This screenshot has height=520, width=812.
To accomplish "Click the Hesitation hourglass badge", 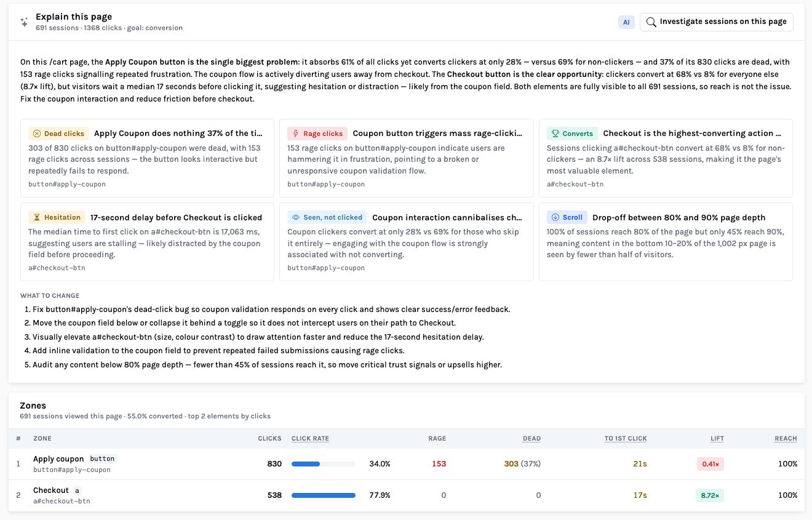I will click(57, 217).
